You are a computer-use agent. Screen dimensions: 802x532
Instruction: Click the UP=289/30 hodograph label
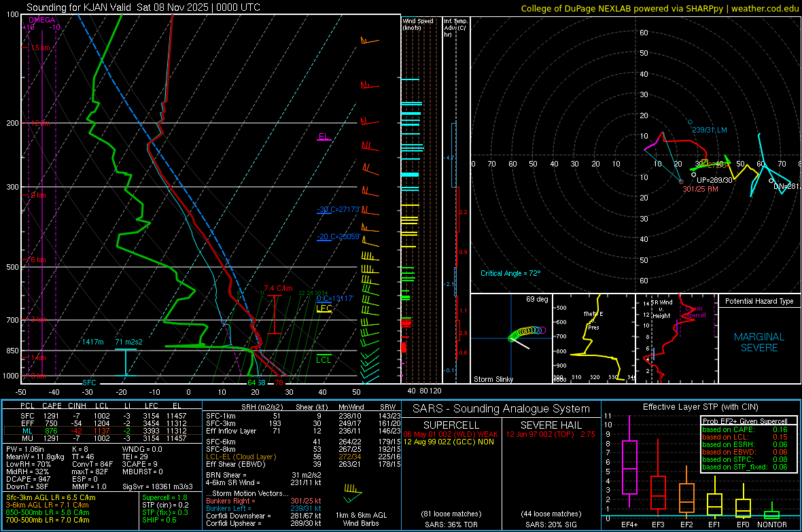point(714,180)
